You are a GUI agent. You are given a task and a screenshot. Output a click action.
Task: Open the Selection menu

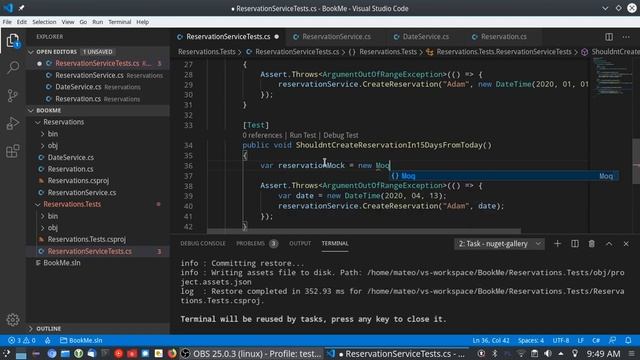44,22
